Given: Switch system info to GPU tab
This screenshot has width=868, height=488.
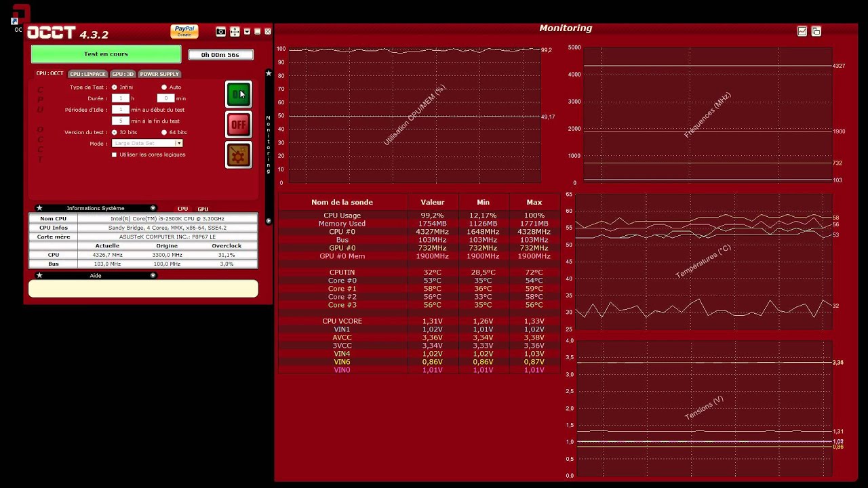Looking at the screenshot, I should [203, 209].
